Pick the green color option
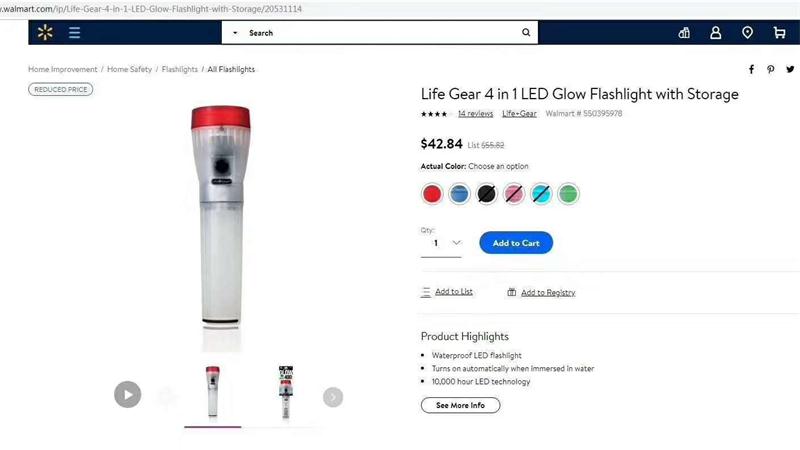Screen dimensions: 800x450 [568, 194]
